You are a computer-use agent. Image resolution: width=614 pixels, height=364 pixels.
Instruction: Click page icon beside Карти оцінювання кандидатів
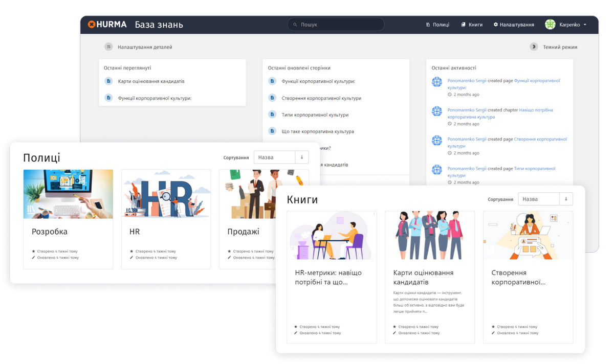pyautogui.click(x=108, y=81)
